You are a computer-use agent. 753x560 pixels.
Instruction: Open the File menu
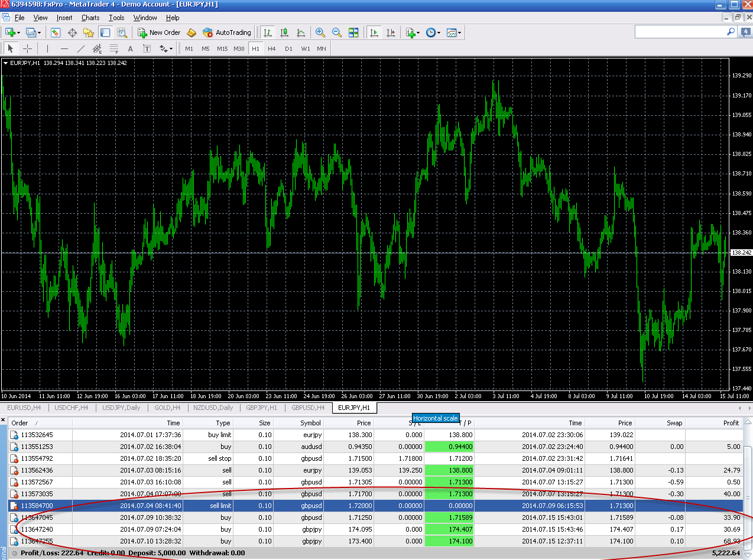pos(20,18)
